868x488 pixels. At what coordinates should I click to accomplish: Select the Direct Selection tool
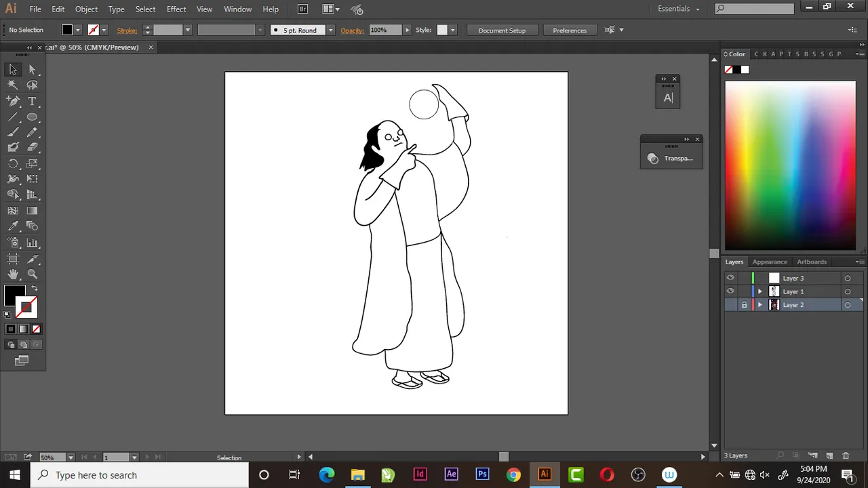[32, 69]
